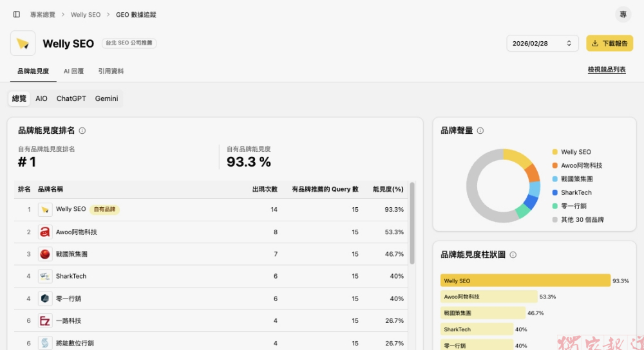Select the AIO filter option
The width and height of the screenshot is (644, 350).
point(41,98)
